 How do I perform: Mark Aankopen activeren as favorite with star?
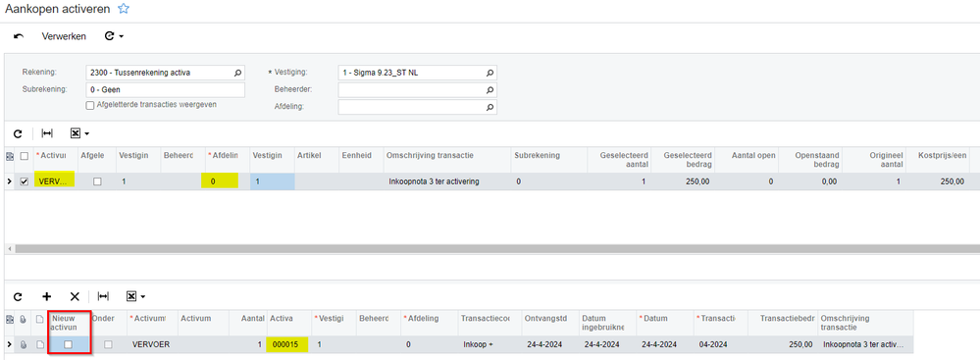pyautogui.click(x=124, y=9)
